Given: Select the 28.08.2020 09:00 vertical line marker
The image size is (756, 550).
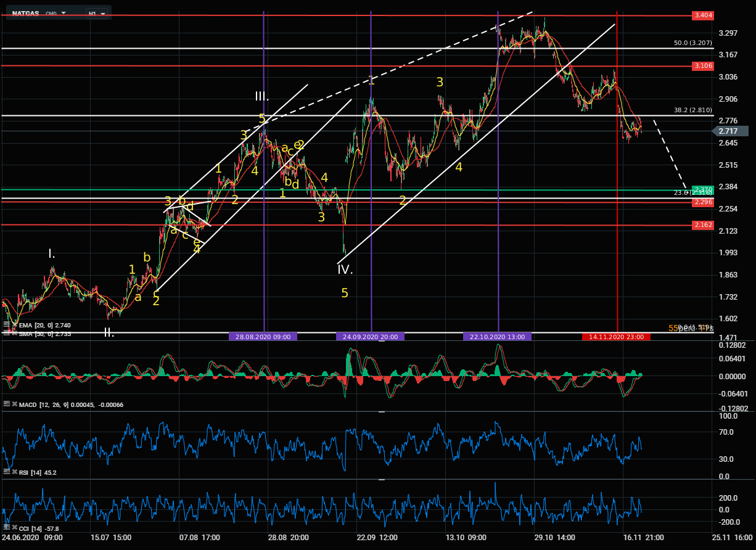Looking at the screenshot, I should point(263,337).
